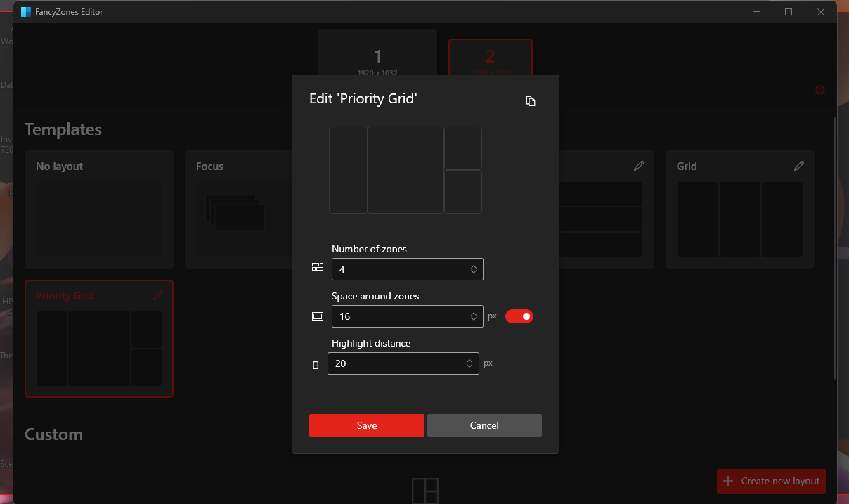The height and width of the screenshot is (504, 849).
Task: Click the layout icon at the bottom center
Action: coord(425,490)
